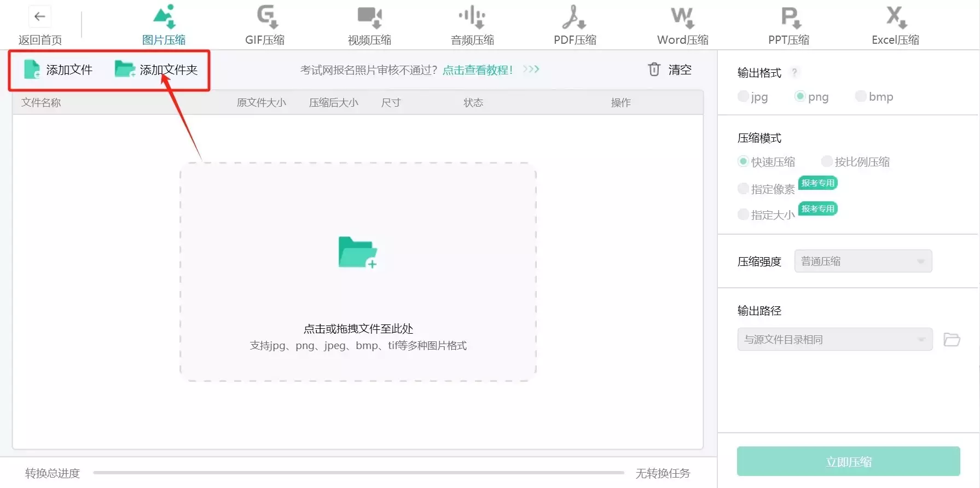Choose 指定像素 compression mode

click(x=743, y=189)
